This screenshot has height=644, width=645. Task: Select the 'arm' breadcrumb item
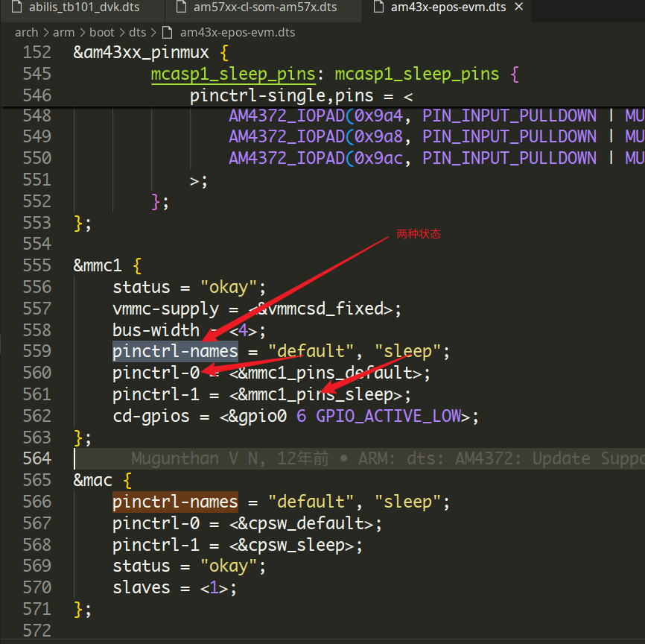[64, 32]
